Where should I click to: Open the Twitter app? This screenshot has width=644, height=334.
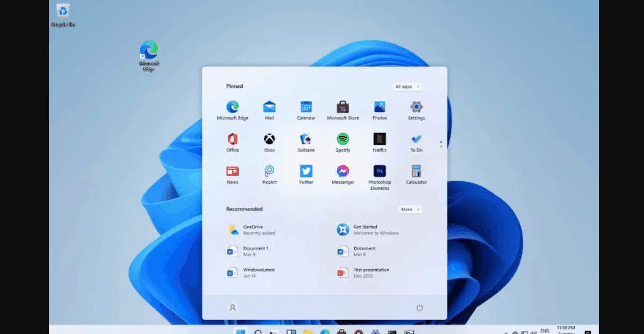point(306,174)
